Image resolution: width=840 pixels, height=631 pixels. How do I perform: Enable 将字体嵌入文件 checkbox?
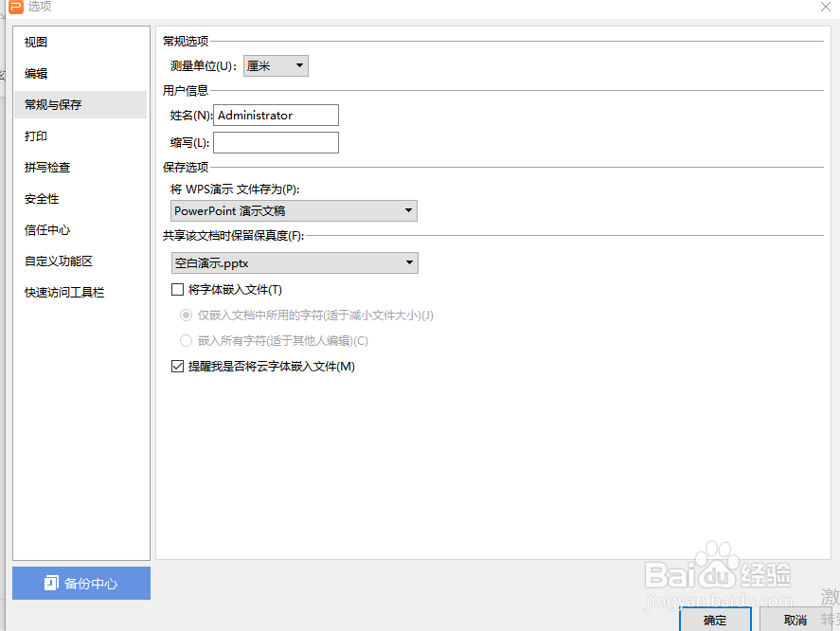point(177,290)
